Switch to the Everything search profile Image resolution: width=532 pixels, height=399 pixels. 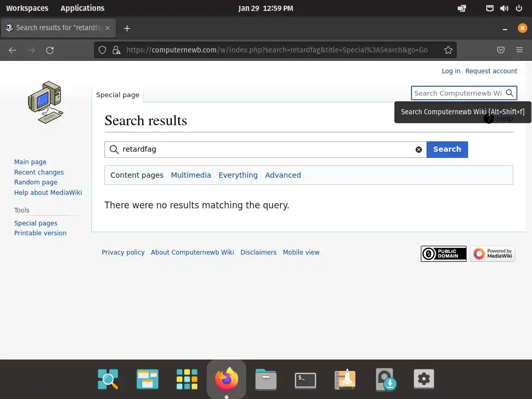(238, 175)
